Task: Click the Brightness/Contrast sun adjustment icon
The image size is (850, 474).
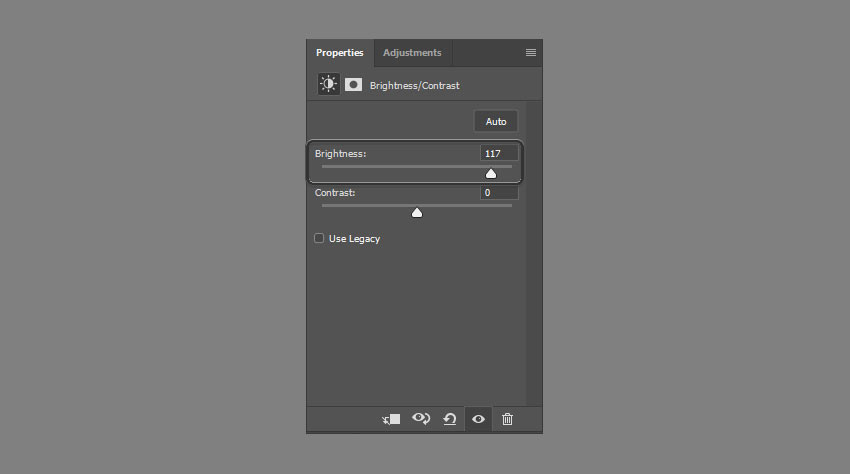Action: [x=329, y=85]
